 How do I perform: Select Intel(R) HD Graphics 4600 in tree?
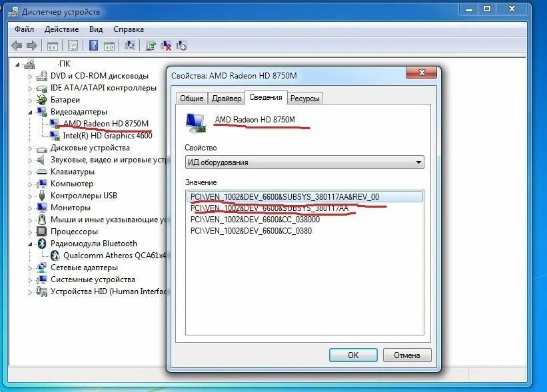(x=107, y=136)
